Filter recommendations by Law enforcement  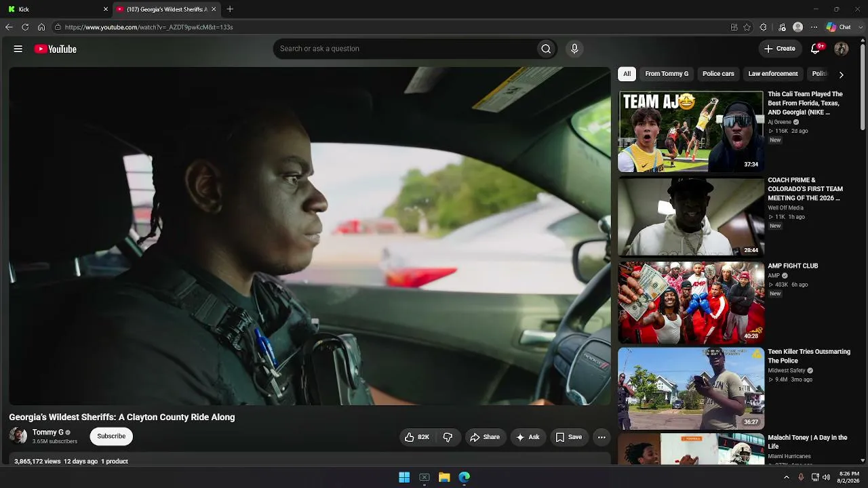pos(773,74)
